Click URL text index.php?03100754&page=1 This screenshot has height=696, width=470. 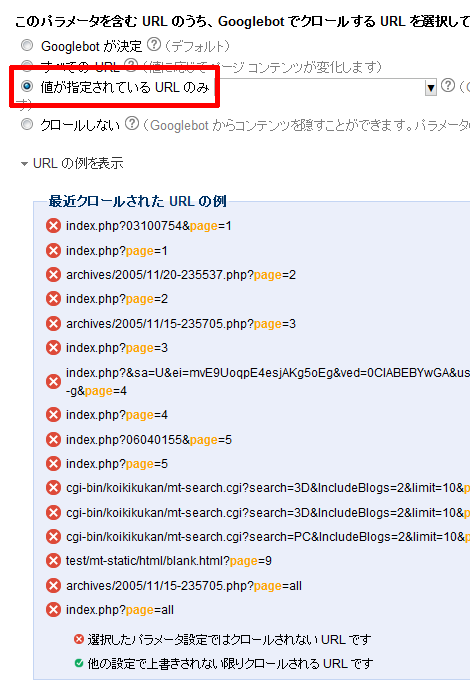point(149,226)
